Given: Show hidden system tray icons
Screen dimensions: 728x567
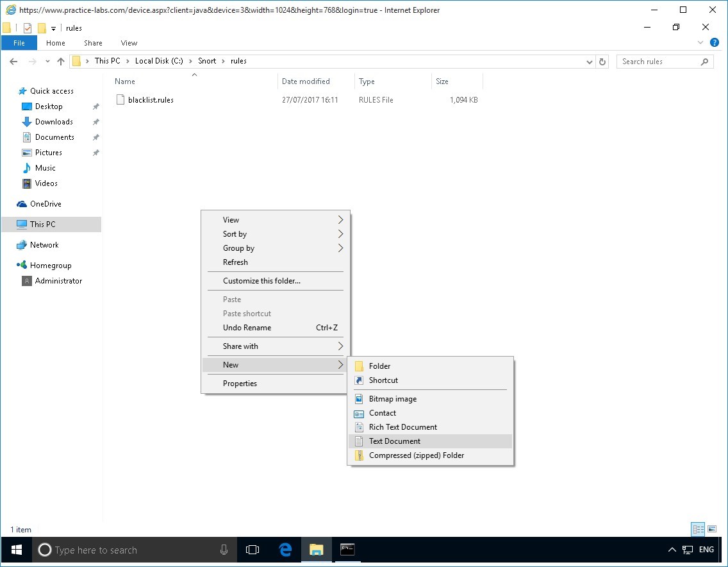Looking at the screenshot, I should pos(672,550).
